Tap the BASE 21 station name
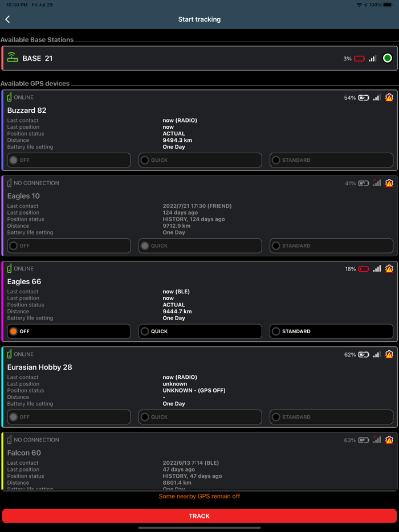Screen dimensions: 399x532 coord(38,58)
